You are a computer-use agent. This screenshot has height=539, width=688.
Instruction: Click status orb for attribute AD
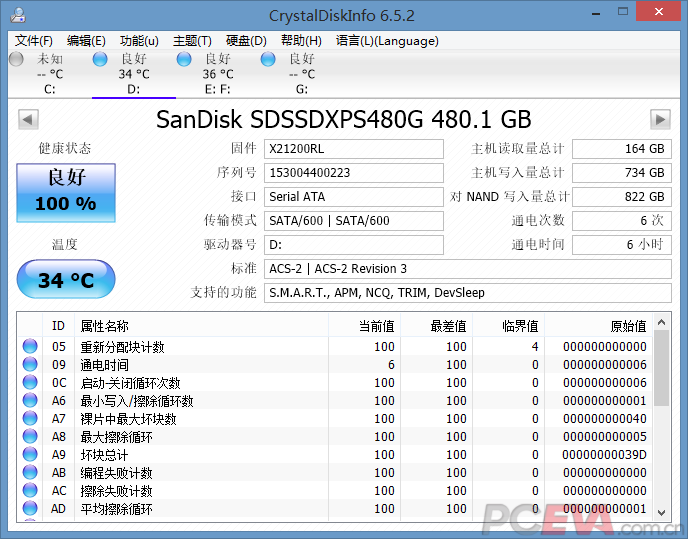click(30, 508)
